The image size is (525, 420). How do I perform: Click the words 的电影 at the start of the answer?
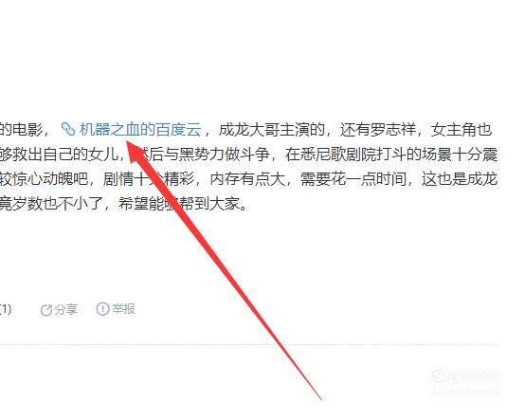point(21,130)
